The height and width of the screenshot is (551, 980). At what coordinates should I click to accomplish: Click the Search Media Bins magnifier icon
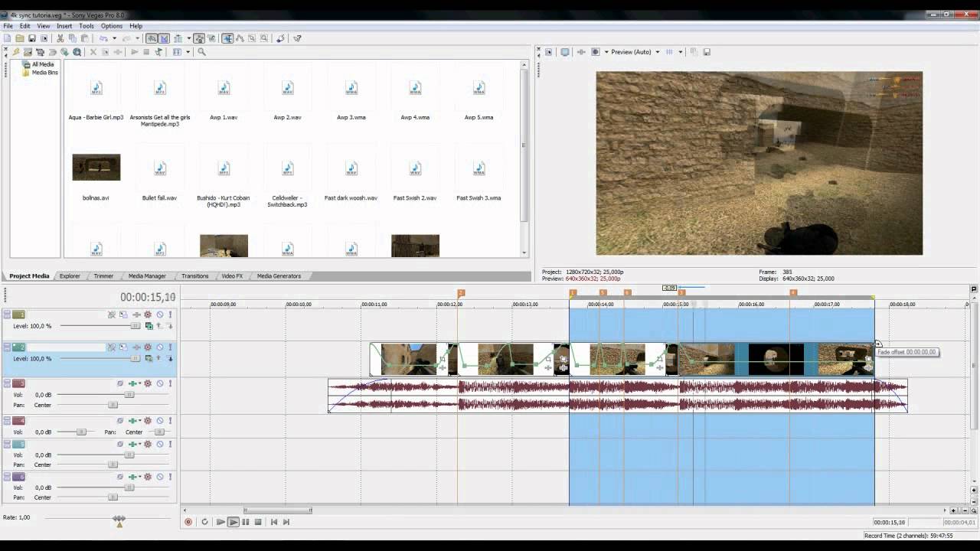coord(201,52)
